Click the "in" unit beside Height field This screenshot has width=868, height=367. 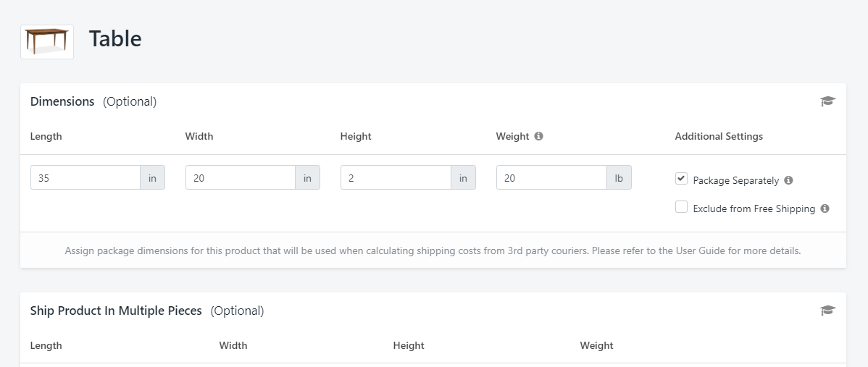tap(463, 177)
